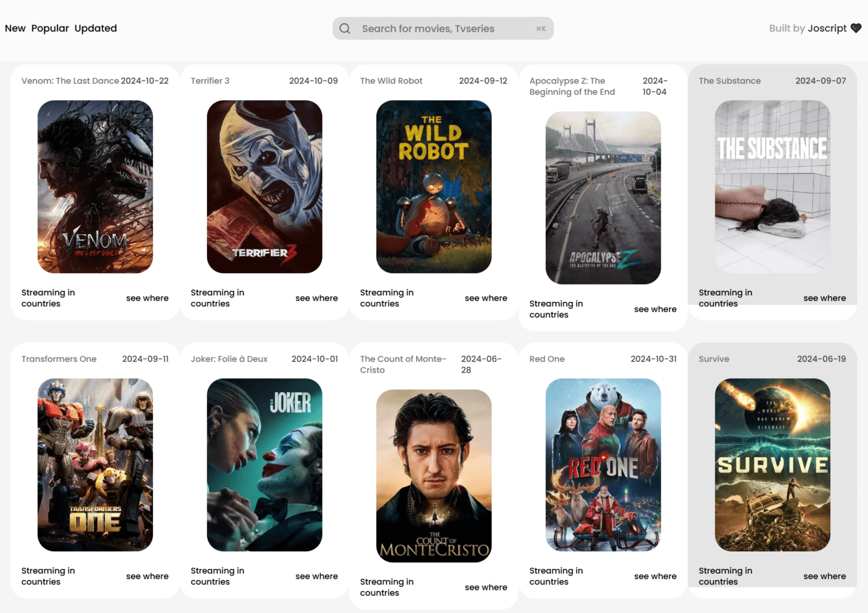Click the search magnifier icon

[x=345, y=29]
